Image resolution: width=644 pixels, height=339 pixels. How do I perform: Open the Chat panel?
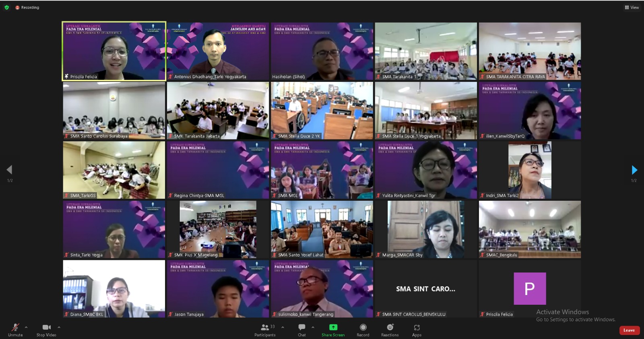301,328
